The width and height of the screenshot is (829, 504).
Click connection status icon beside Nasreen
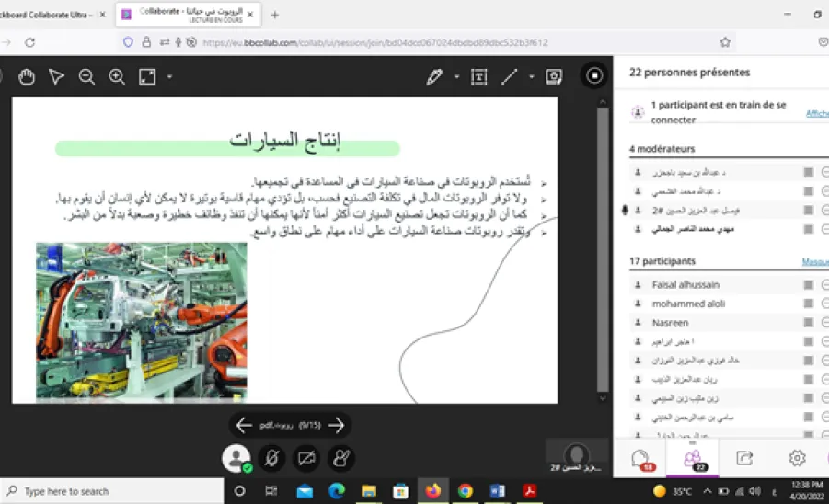point(809,323)
